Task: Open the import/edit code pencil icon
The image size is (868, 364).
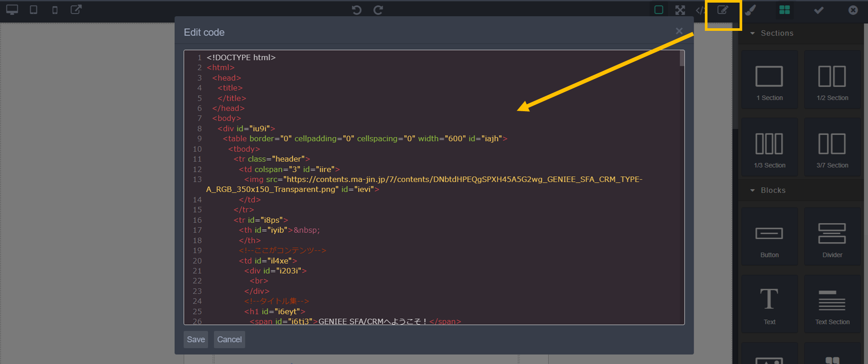Action: 723,10
